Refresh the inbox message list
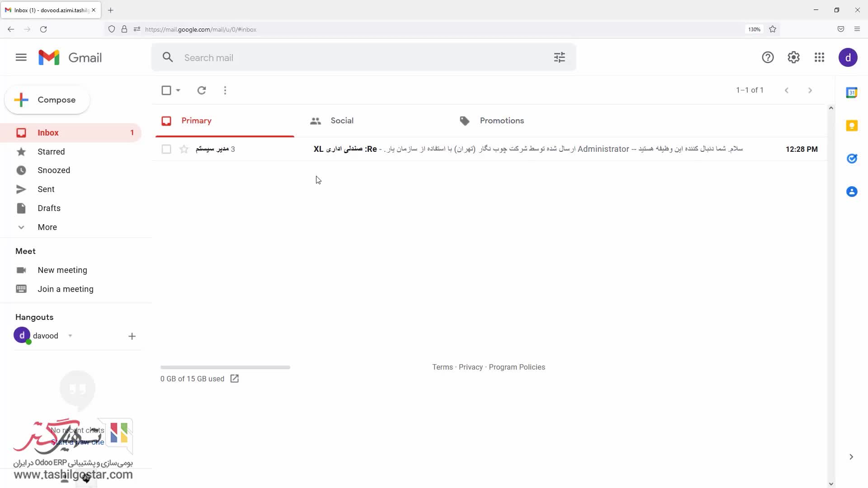The image size is (868, 488). tap(202, 90)
